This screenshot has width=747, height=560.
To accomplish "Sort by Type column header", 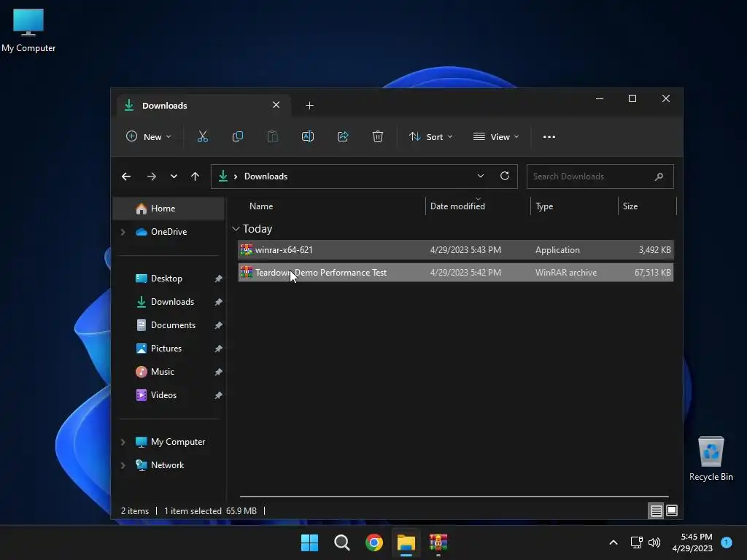I will [544, 206].
